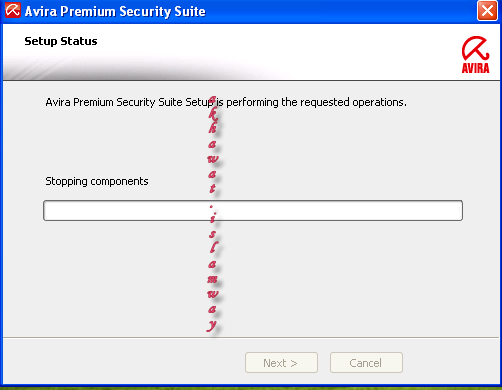Viewport: 502px width, 390px height.
Task: Click the left end of the progress bar
Action: click(48, 210)
